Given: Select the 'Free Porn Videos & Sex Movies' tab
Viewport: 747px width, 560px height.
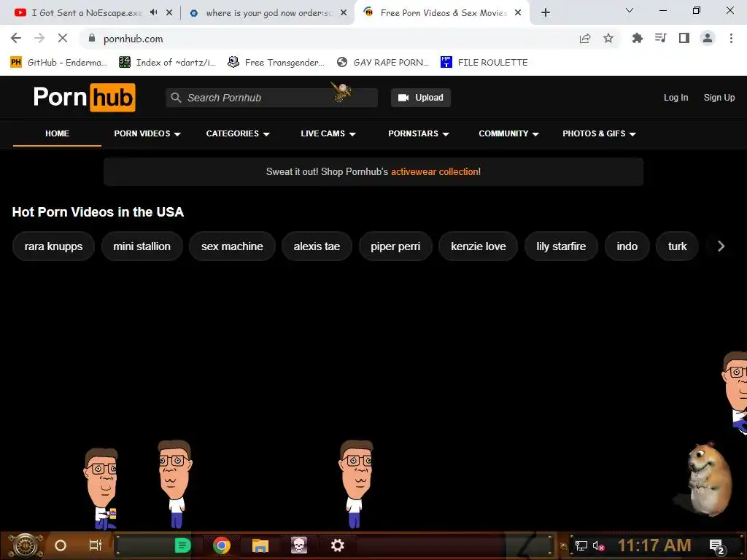Looking at the screenshot, I should 443,13.
